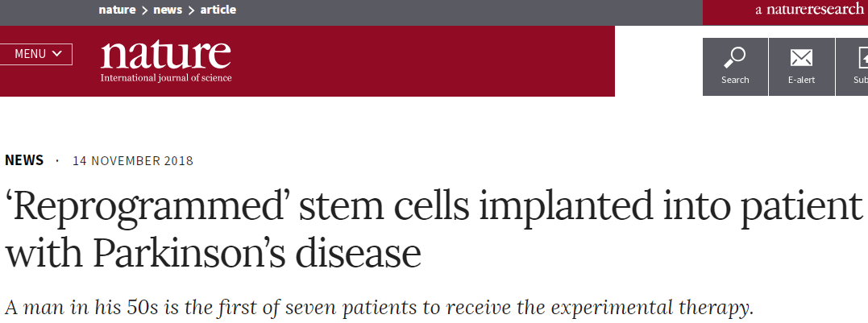Click the 14 NOVEMBER 2018 date
The height and width of the screenshot is (323, 868).
pos(133,161)
